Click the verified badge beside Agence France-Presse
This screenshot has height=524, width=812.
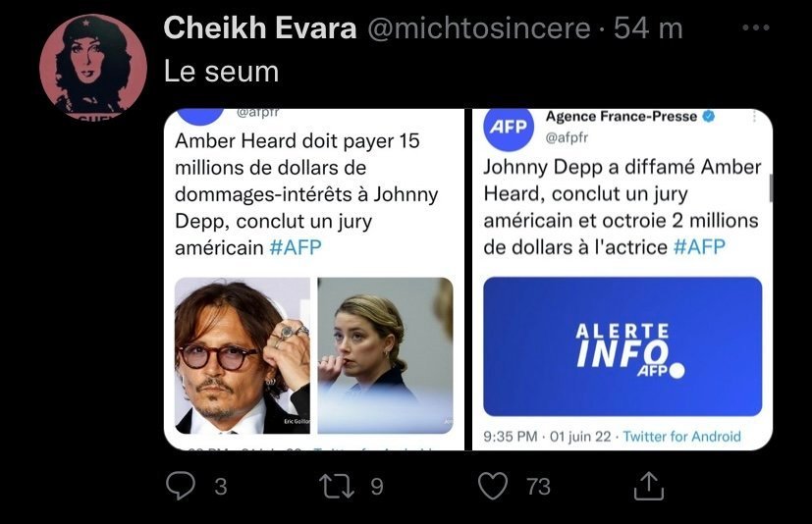pos(709,117)
